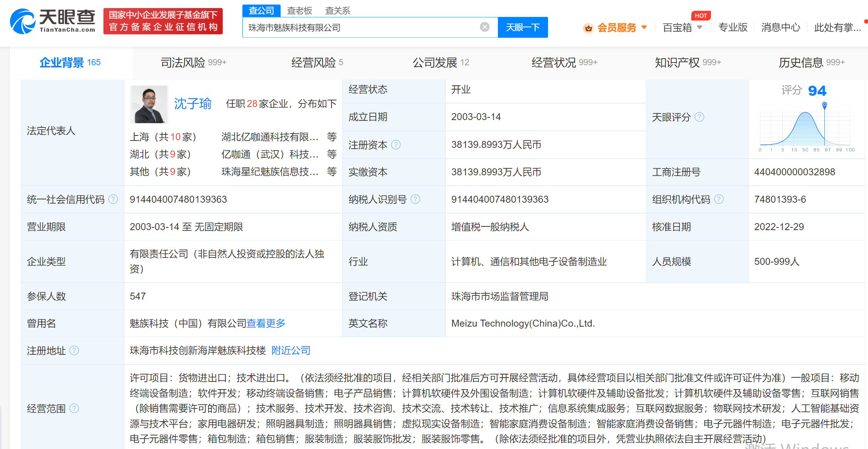
Task: Select 工商注册号 value 440400000032898
Action: click(795, 172)
